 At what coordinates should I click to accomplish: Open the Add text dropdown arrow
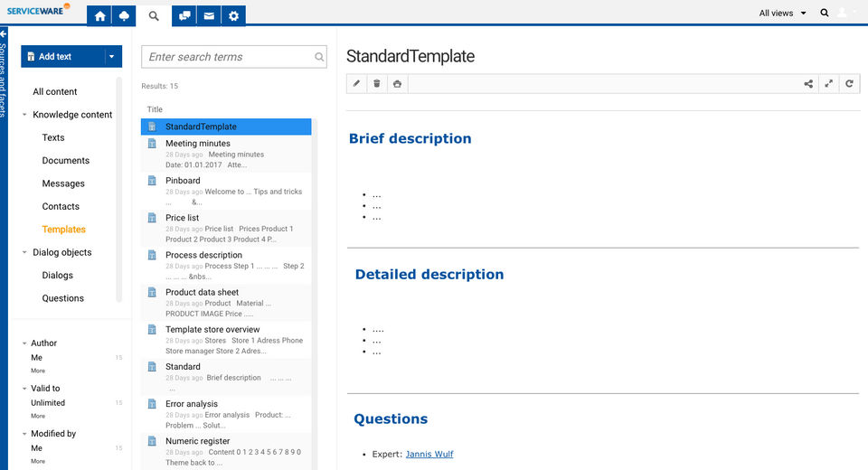[112, 56]
